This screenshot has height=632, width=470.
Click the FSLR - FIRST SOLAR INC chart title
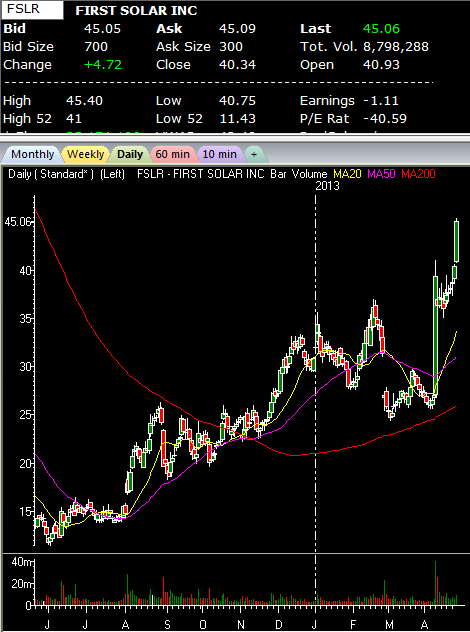pyautogui.click(x=201, y=174)
